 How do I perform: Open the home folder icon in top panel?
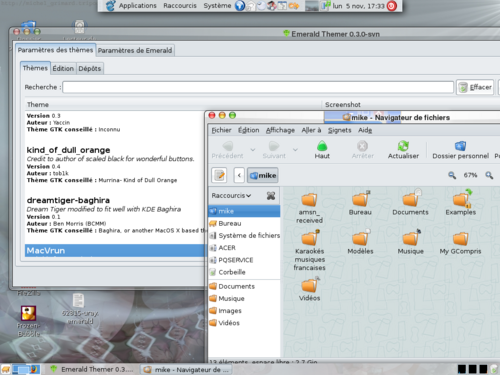[x=251, y=6]
